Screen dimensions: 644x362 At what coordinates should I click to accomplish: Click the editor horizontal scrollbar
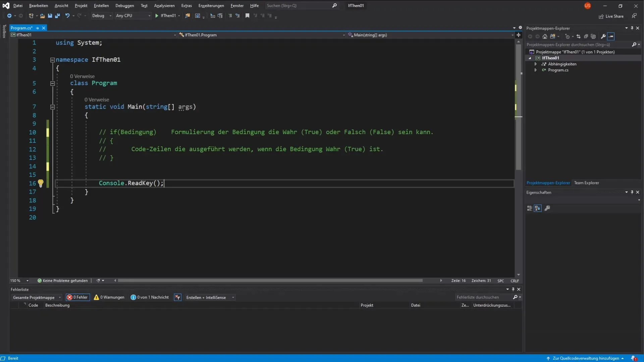270,281
